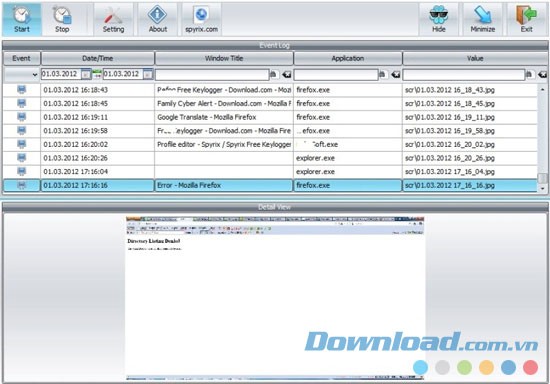Clear the Value filter
The height and width of the screenshot is (384, 550).
(x=542, y=74)
